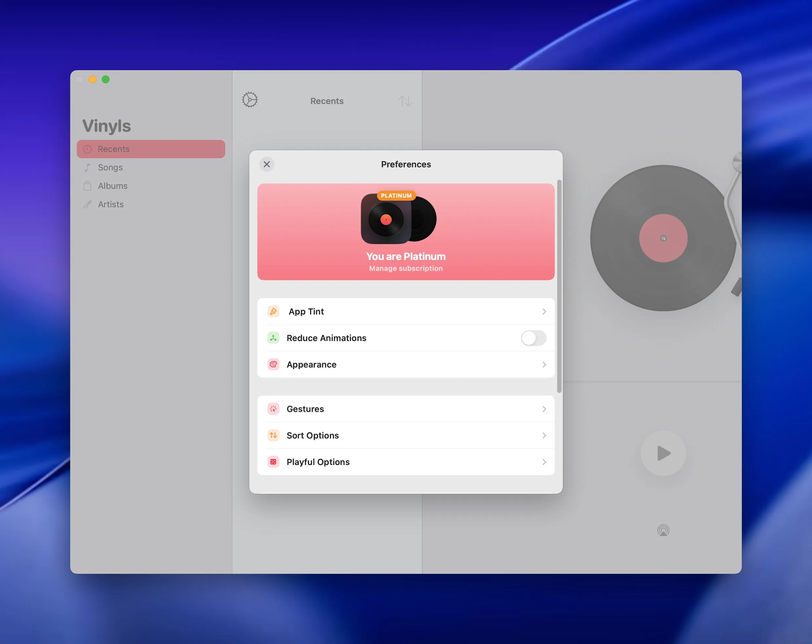Click the clock icon next to Recents in sidebar
This screenshot has height=644, width=812.
point(87,149)
